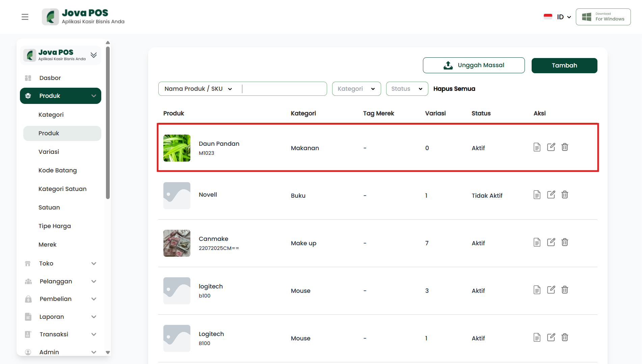Viewport: 642px width, 364px height.
Task: Click the product search text field
Action: 284,89
